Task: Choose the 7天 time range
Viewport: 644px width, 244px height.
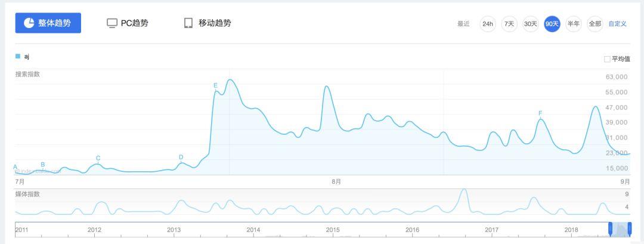Action: pos(509,24)
